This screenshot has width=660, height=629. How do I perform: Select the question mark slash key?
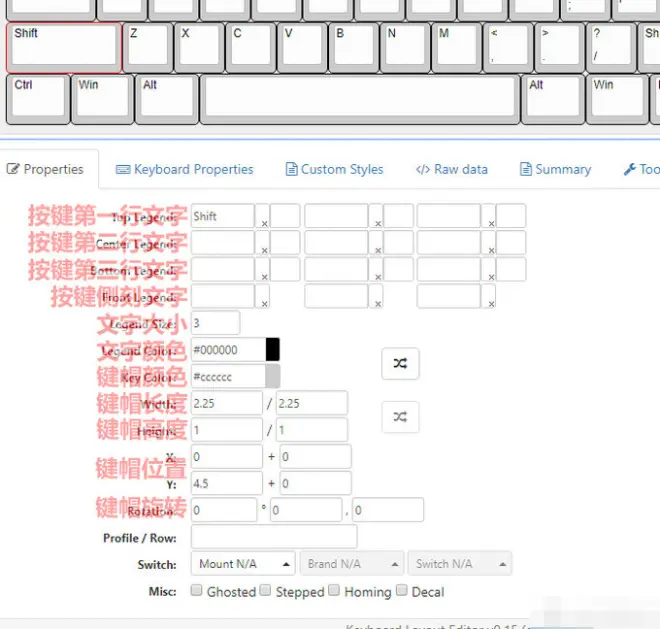(x=611, y=48)
